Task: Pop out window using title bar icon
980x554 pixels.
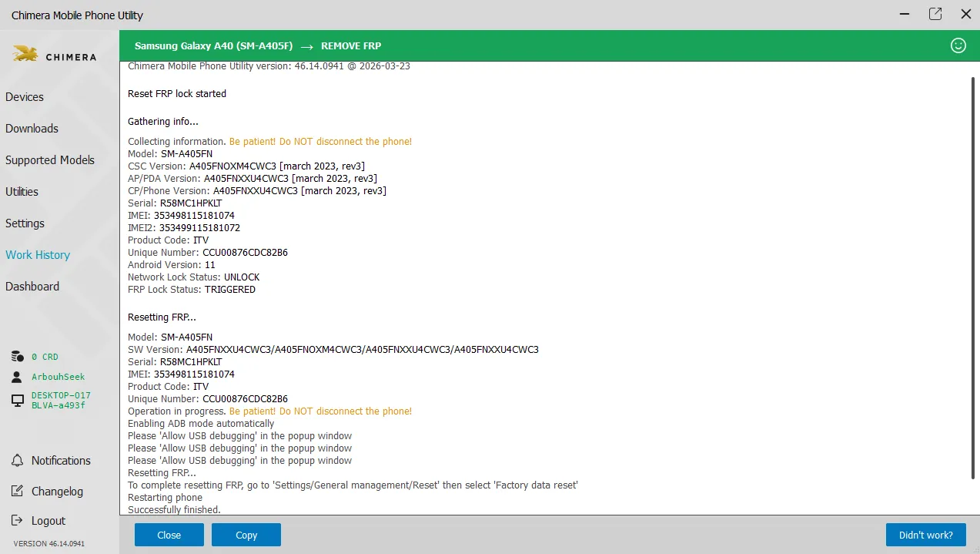Action: coord(935,14)
